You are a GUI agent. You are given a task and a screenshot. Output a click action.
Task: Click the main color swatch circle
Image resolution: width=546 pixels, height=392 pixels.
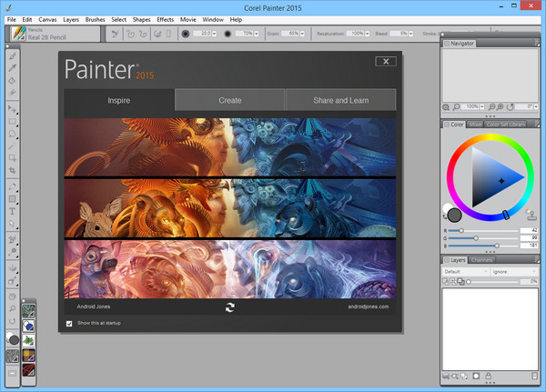pos(455,215)
